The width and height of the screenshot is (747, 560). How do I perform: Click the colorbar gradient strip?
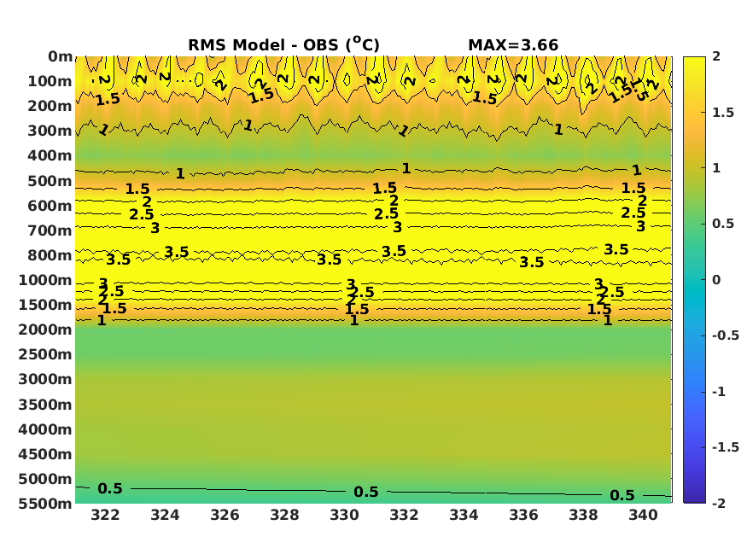pos(694,279)
